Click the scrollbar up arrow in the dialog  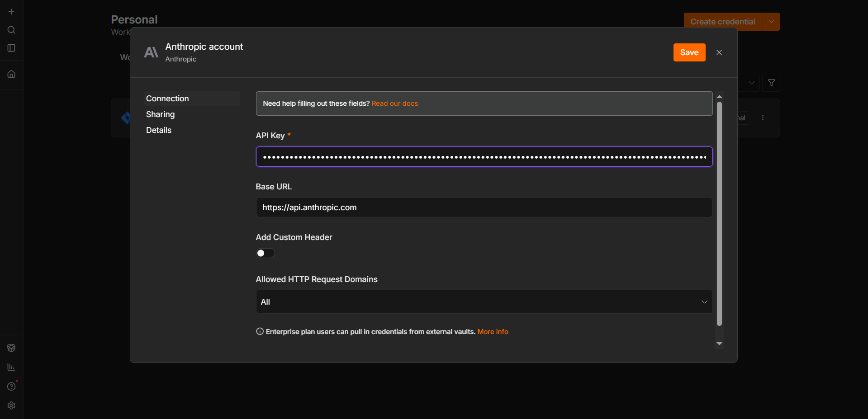click(719, 97)
